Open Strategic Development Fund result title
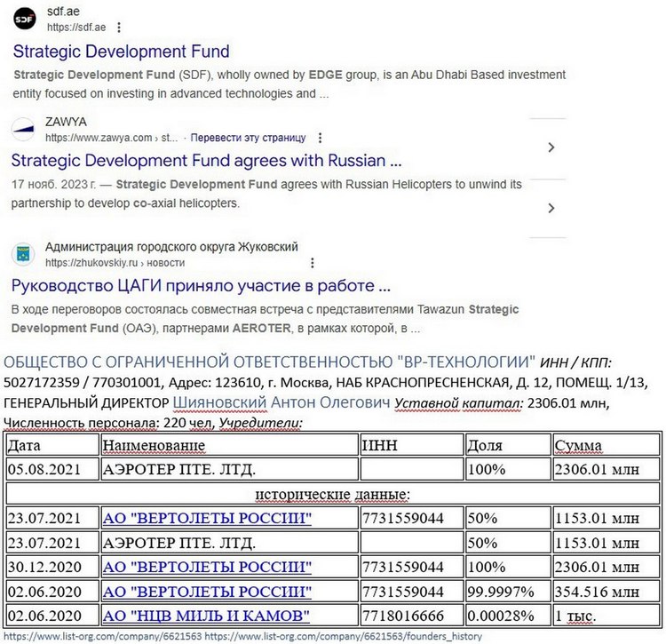Image resolution: width=666 pixels, height=644 pixels. click(x=122, y=52)
